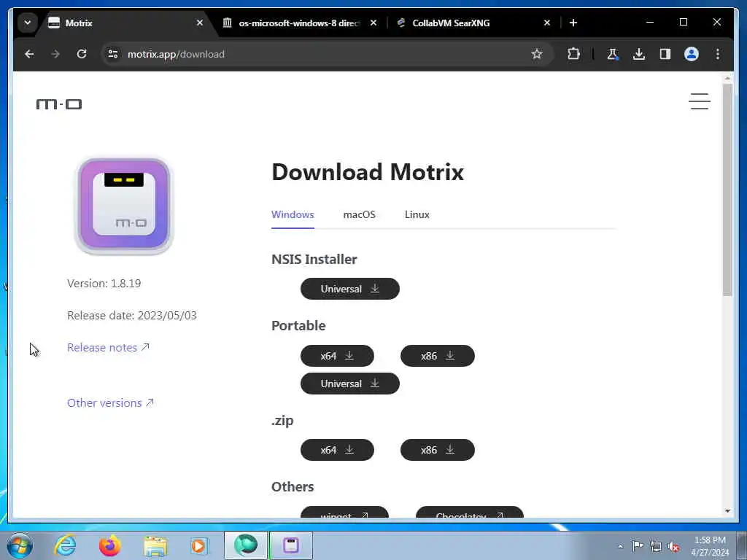Image resolution: width=747 pixels, height=560 pixels.
Task: Open a new browser tab
Action: point(573,23)
